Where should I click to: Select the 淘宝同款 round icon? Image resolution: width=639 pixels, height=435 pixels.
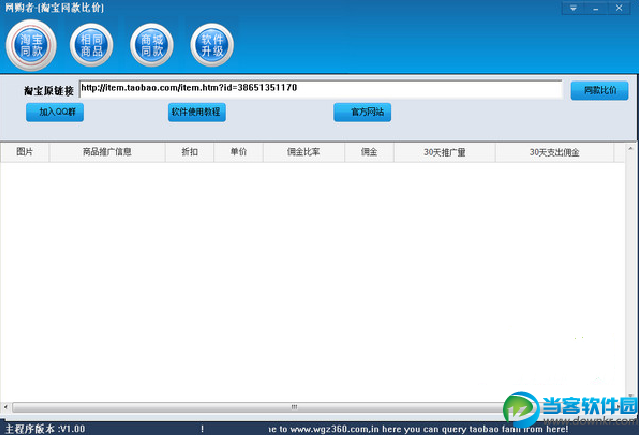pyautogui.click(x=31, y=45)
